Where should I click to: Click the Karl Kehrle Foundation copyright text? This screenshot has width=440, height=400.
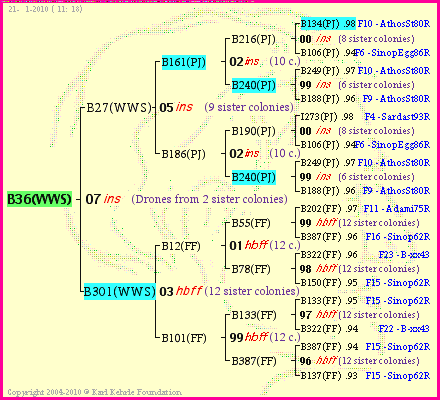point(94,392)
